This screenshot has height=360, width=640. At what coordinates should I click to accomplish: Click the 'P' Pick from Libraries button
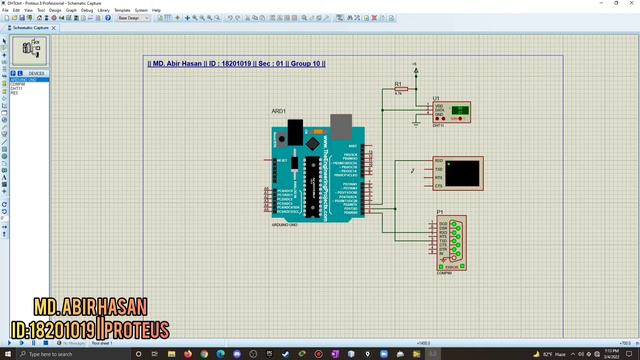click(x=13, y=73)
